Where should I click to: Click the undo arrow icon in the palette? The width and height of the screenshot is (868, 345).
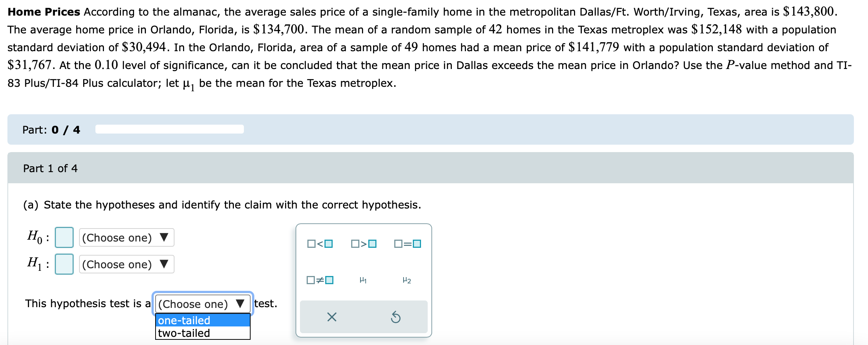[x=395, y=316]
